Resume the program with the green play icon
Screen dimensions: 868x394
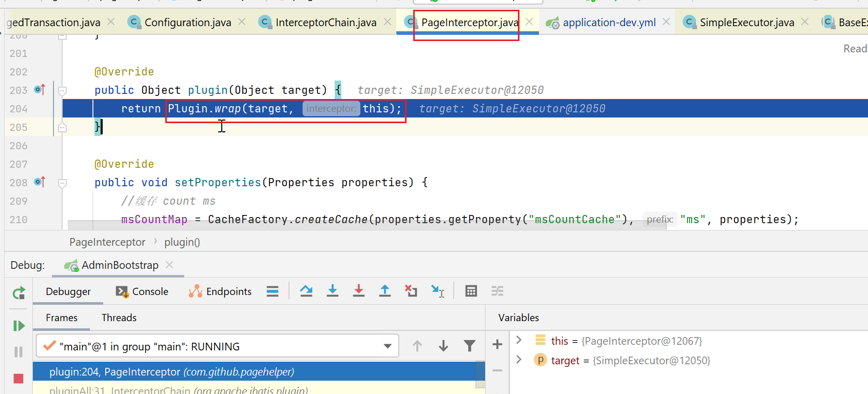18,326
